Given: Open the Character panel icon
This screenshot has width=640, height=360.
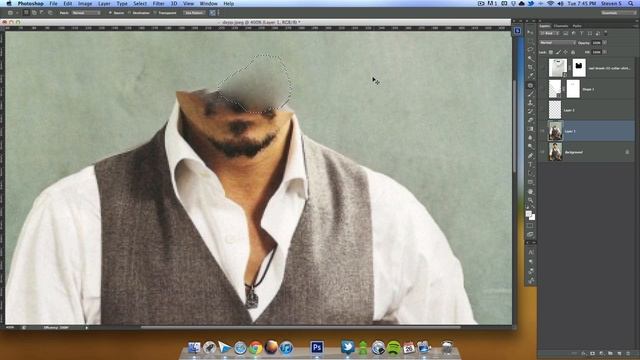Looking at the screenshot, I should pos(531,252).
